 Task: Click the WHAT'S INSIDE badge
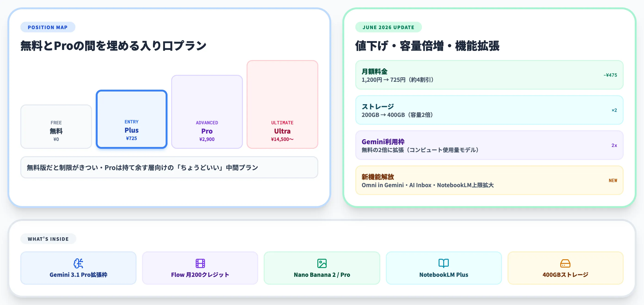tap(48, 239)
